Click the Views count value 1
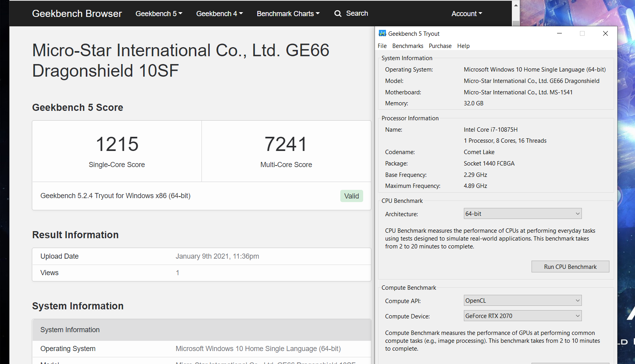 pyautogui.click(x=177, y=273)
